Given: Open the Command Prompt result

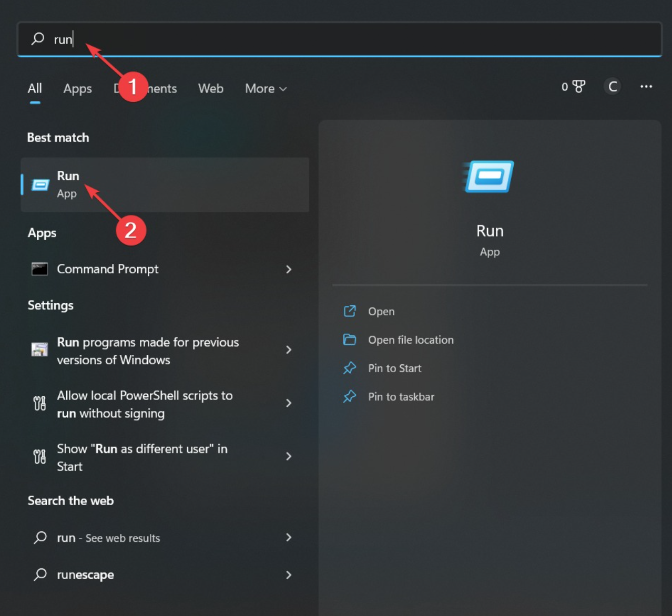Looking at the screenshot, I should 165,269.
